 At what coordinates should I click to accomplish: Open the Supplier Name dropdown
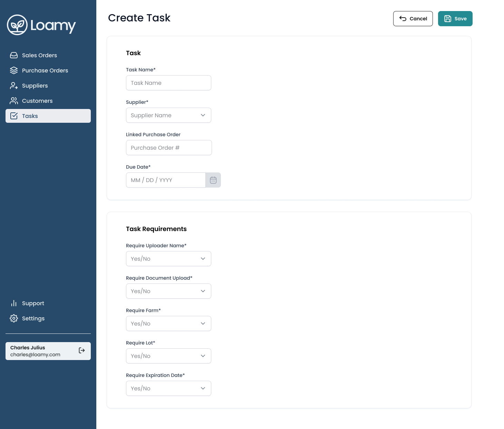coord(168,115)
